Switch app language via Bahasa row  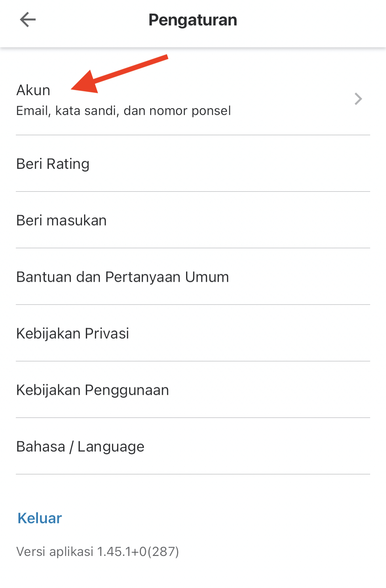[80, 447]
